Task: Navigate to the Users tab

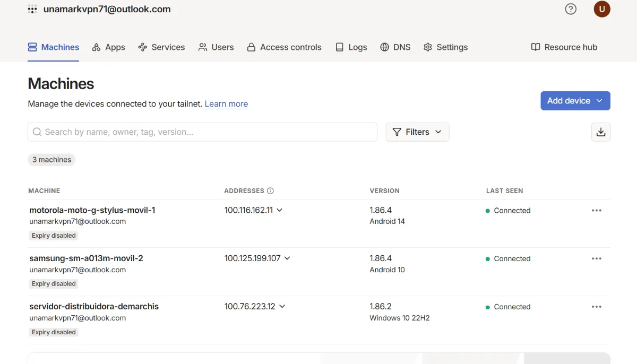Action: 216,47
